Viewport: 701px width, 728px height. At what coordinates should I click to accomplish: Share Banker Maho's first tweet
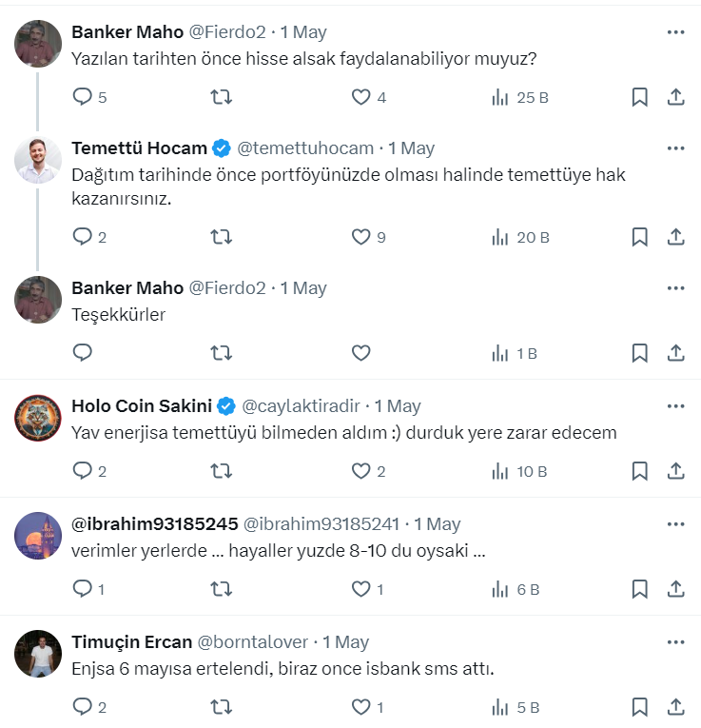pos(675,97)
